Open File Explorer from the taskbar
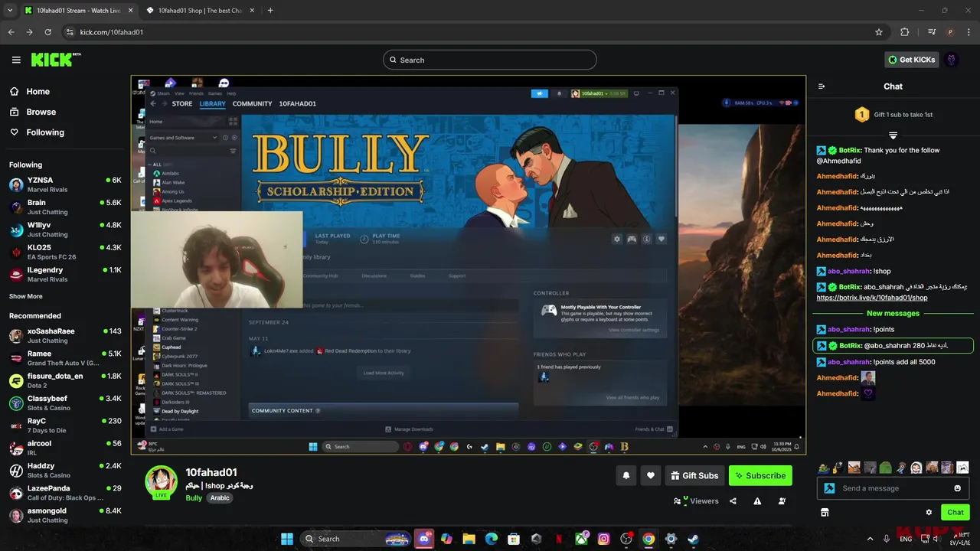Viewport: 980px width, 551px height. 469,539
